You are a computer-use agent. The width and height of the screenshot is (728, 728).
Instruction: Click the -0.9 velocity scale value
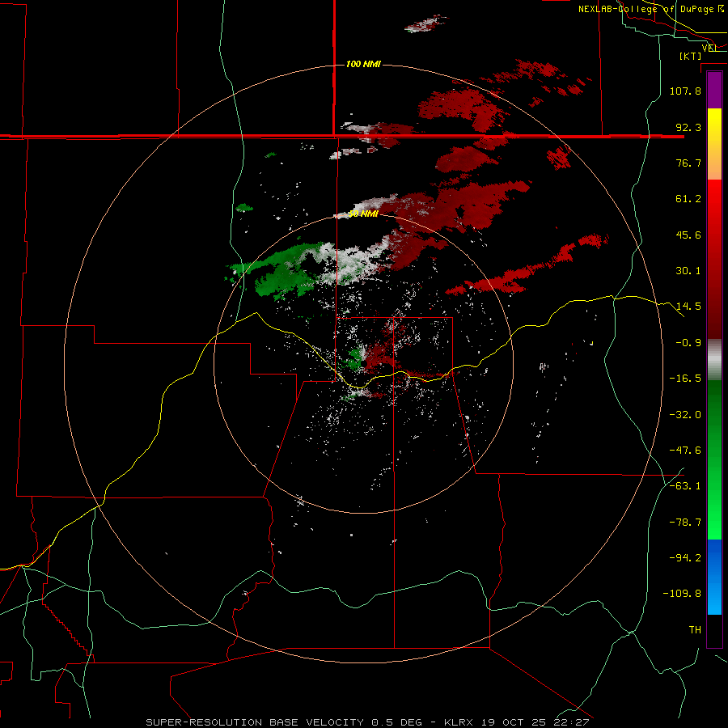[x=688, y=343]
